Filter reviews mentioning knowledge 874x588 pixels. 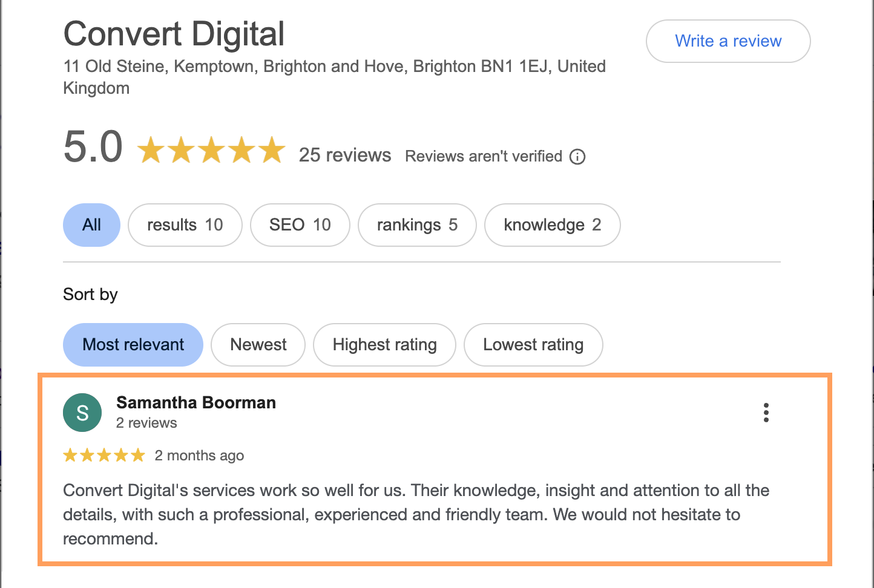point(552,225)
